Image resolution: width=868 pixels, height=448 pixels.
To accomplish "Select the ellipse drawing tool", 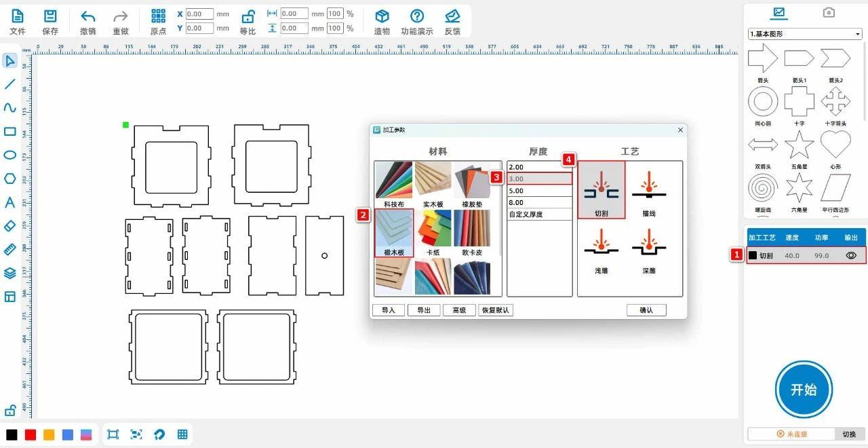I will tap(9, 155).
